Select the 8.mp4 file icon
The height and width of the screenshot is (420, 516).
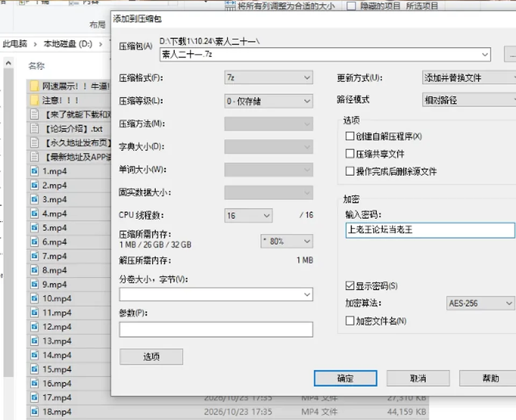click(34, 270)
